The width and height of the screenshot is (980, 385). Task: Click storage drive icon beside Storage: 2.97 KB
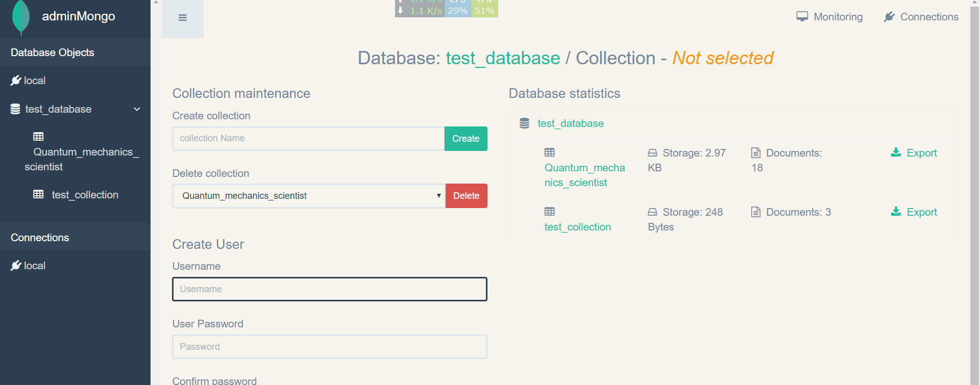[652, 153]
